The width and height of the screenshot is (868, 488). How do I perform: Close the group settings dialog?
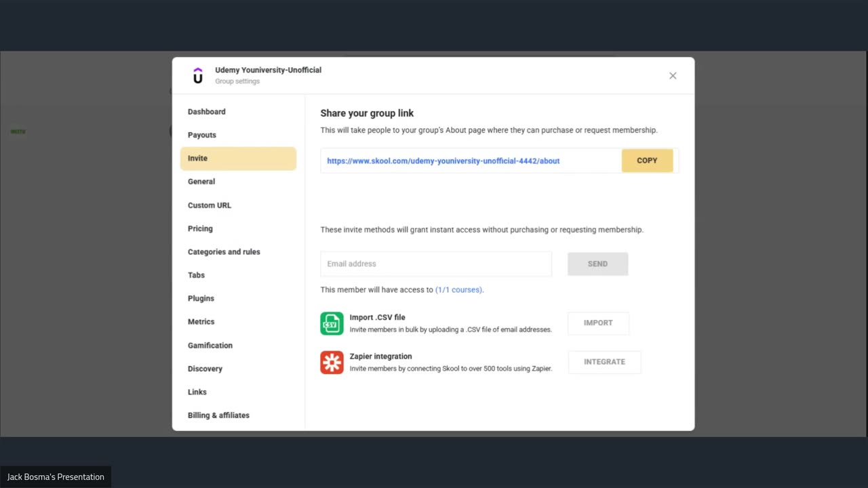point(673,75)
